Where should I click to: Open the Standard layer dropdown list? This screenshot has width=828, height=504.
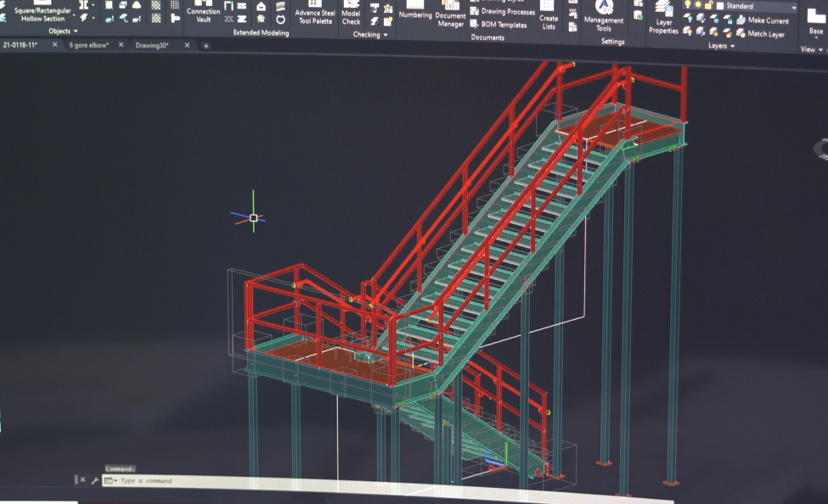794,7
